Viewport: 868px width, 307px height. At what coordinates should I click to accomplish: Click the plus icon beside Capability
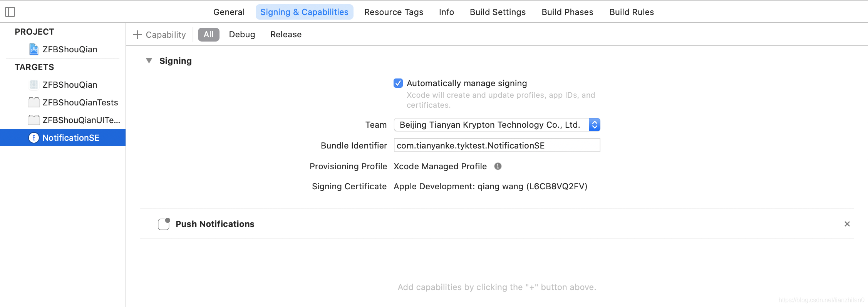137,35
